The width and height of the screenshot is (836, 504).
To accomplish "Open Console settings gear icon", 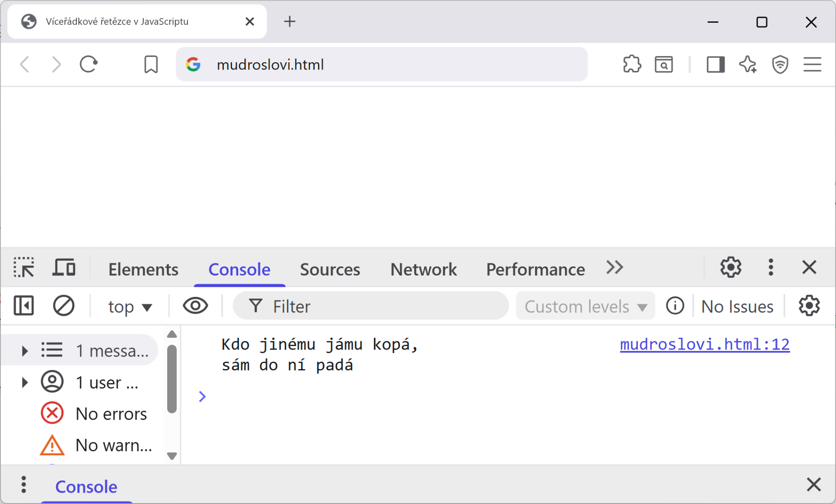I will [x=809, y=306].
